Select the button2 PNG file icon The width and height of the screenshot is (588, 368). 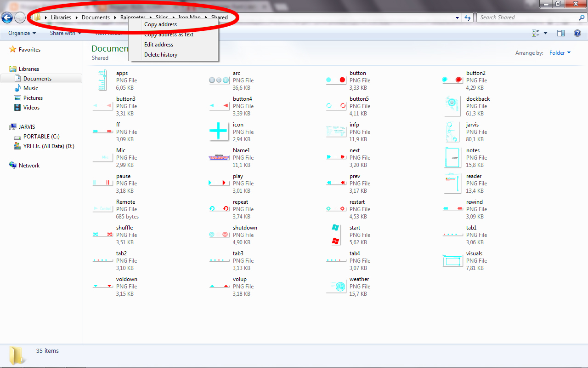point(452,80)
